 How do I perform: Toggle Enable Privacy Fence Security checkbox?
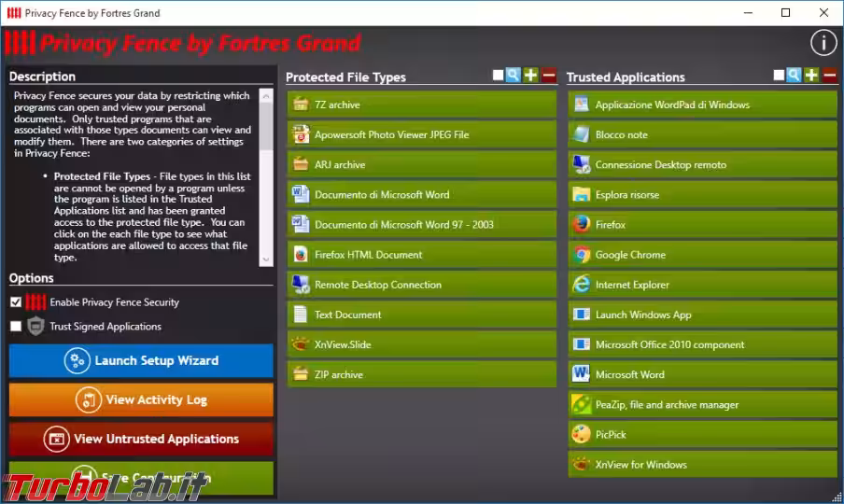(x=16, y=301)
